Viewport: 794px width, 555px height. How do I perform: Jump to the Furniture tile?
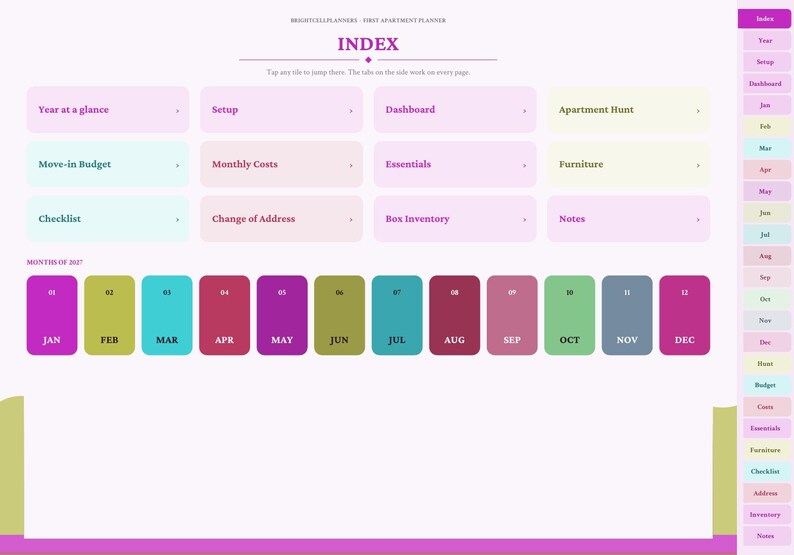coord(628,164)
